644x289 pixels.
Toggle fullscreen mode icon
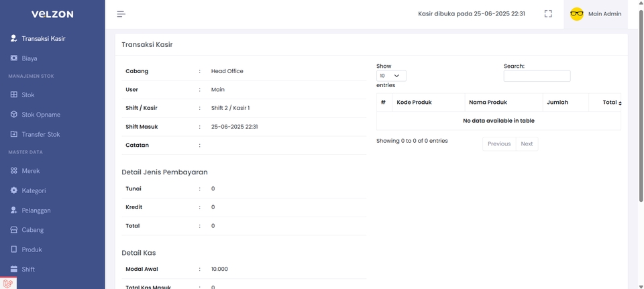click(548, 14)
